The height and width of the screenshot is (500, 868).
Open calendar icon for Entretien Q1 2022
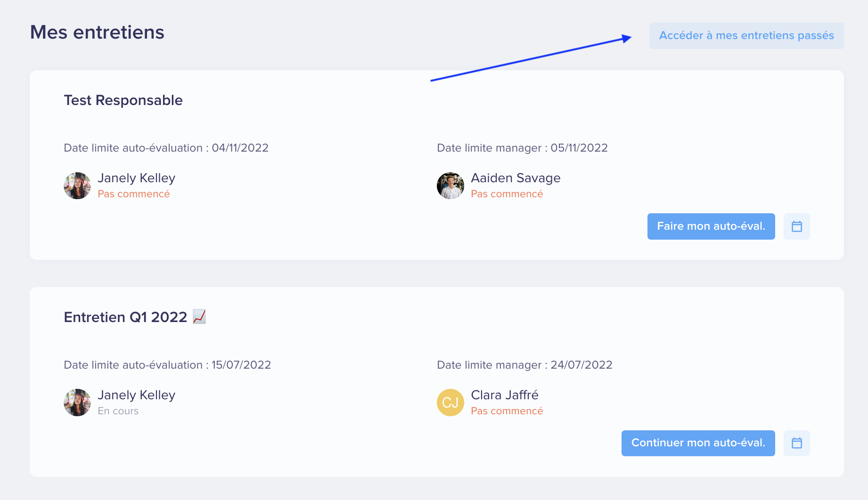pyautogui.click(x=797, y=443)
